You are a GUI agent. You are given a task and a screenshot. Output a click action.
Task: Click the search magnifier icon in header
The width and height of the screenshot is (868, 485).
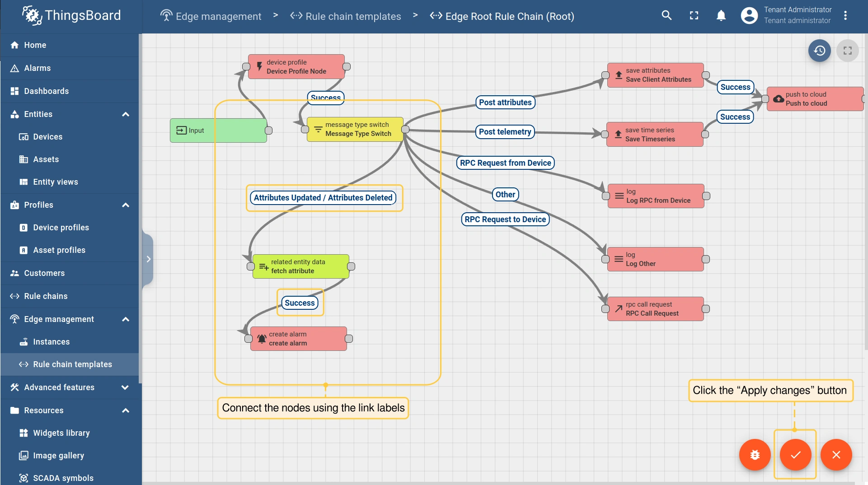coord(666,15)
